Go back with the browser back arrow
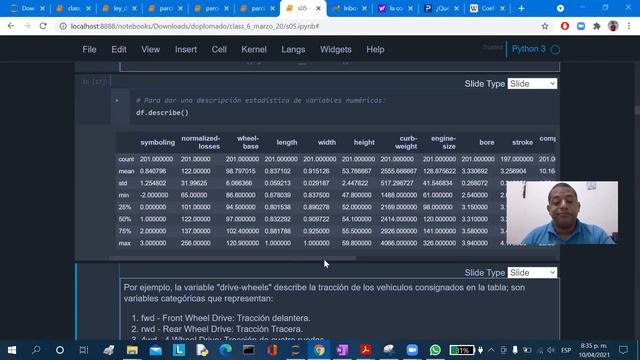The height and width of the screenshot is (360, 640). [11, 26]
